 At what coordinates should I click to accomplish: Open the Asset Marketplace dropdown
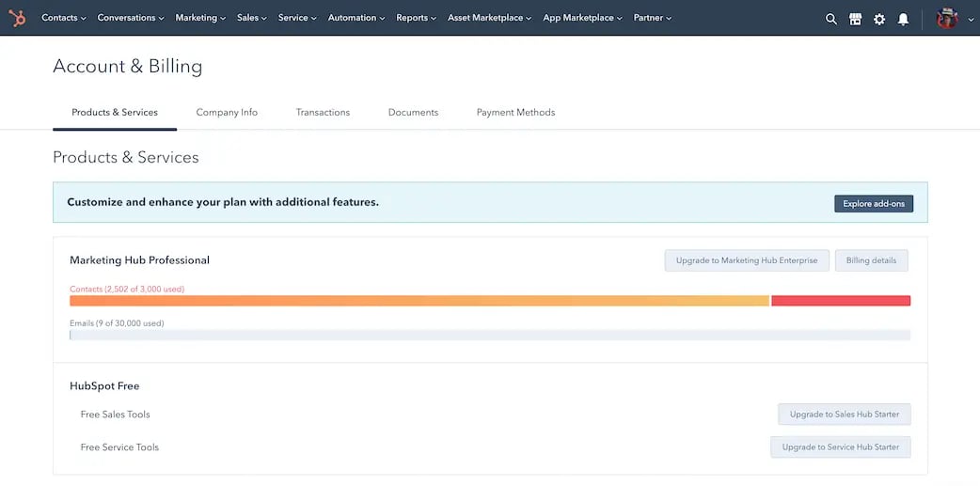coord(489,18)
